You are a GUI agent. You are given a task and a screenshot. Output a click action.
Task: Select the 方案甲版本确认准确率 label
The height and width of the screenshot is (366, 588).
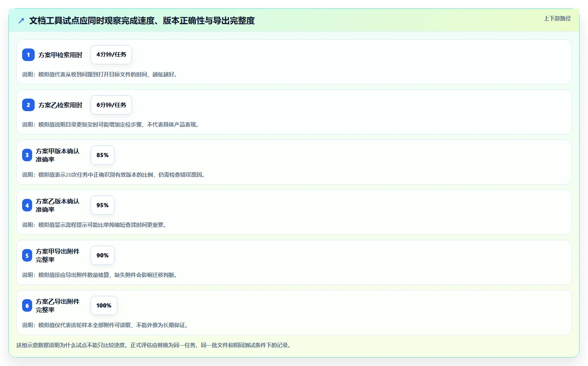point(58,155)
